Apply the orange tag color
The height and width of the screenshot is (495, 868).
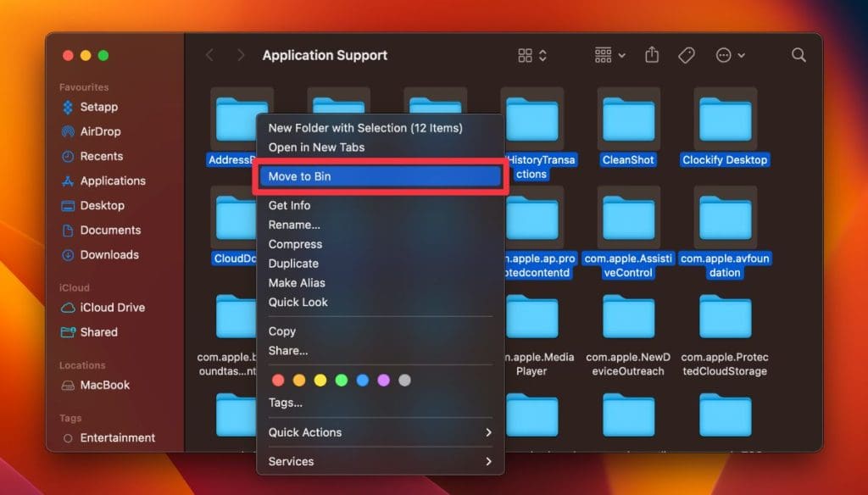[x=299, y=381]
